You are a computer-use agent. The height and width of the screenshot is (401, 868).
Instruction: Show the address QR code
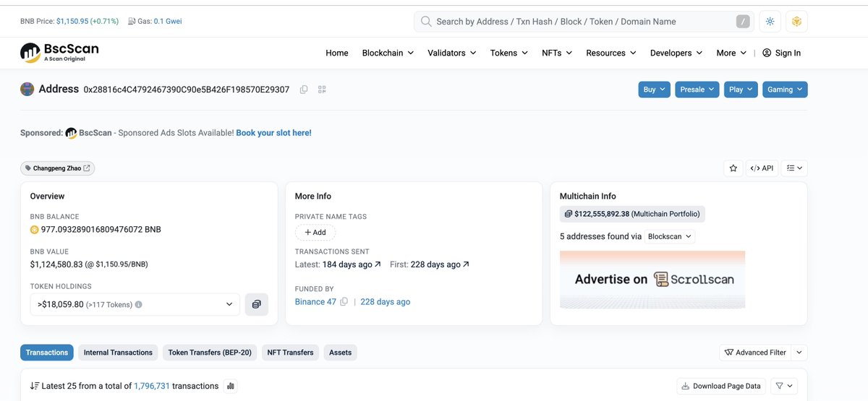tap(322, 90)
